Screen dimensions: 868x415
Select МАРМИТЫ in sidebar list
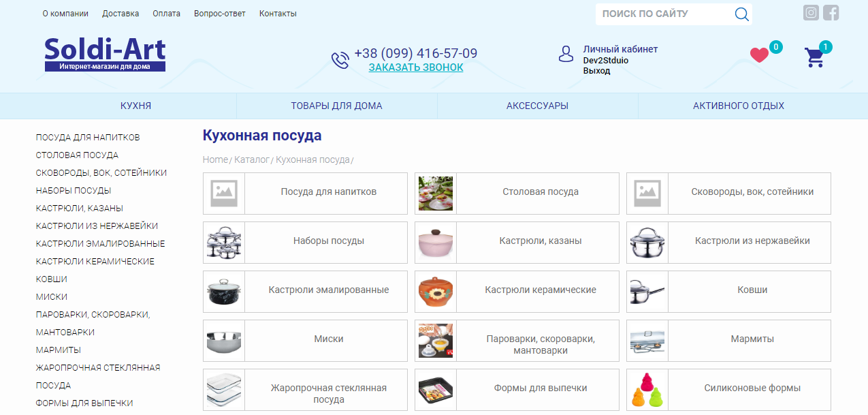coord(59,350)
